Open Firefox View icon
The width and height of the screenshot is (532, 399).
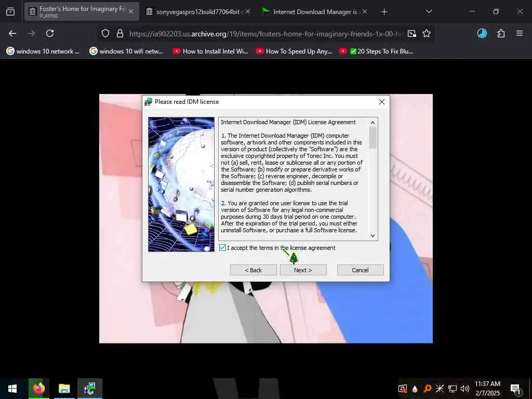click(x=10, y=12)
